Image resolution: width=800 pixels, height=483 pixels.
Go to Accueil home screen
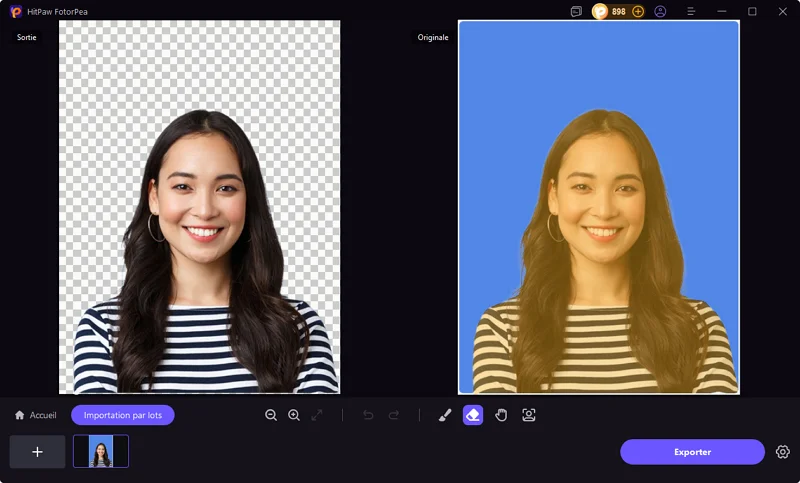[x=35, y=415]
